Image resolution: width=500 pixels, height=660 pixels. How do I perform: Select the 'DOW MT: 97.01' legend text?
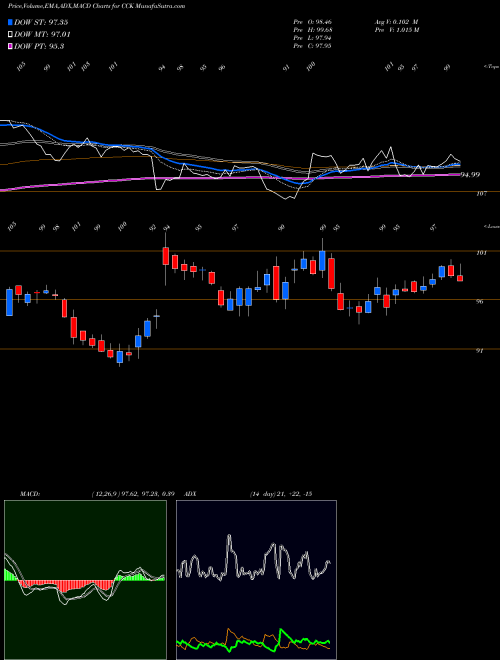point(42,35)
